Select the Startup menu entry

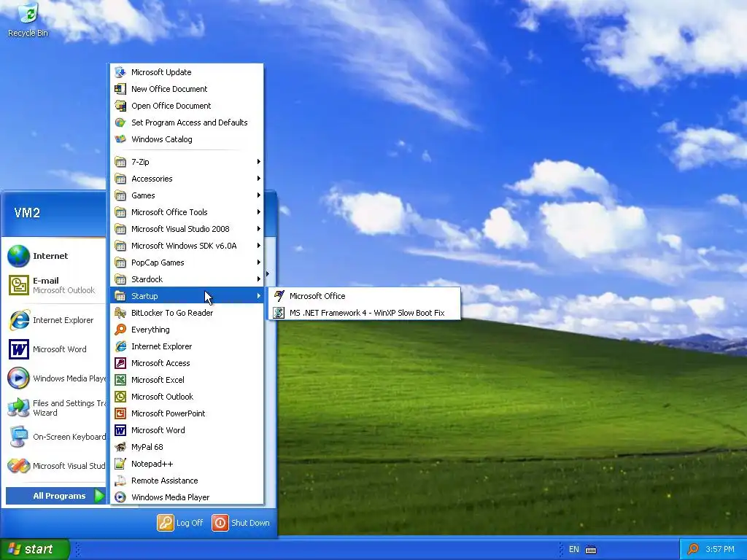click(x=187, y=296)
